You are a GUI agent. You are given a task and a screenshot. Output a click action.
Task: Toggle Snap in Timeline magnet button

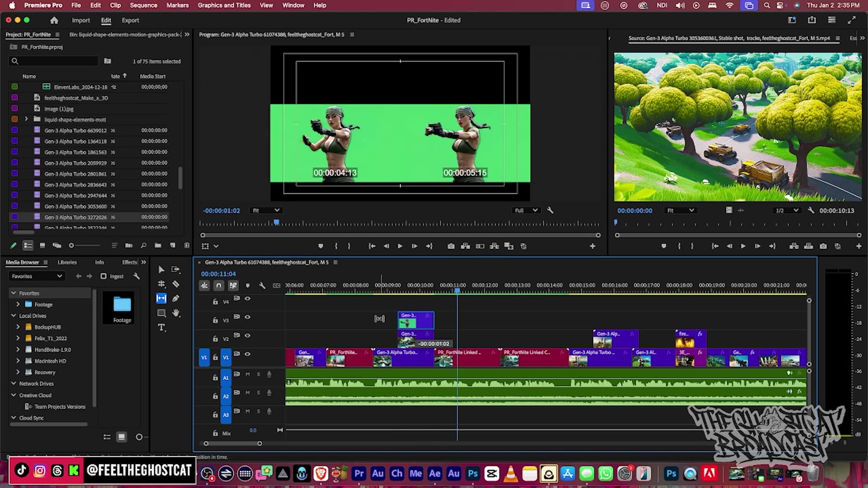tap(219, 286)
